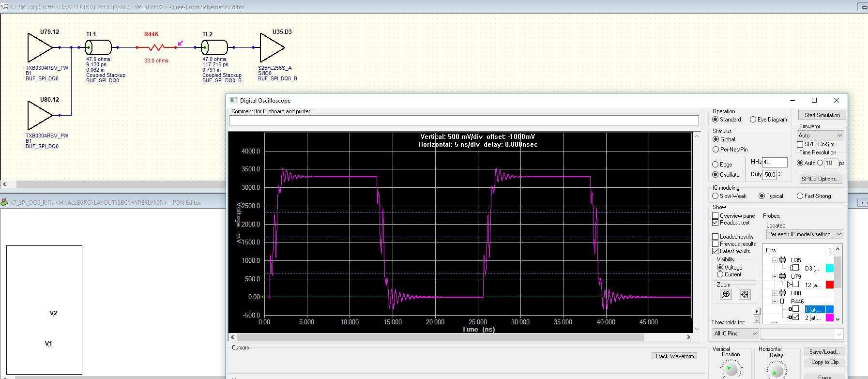Screen dimensions: 868x379
Task: Click waveform horizontal scrollbar left arrow
Action: pos(232,337)
